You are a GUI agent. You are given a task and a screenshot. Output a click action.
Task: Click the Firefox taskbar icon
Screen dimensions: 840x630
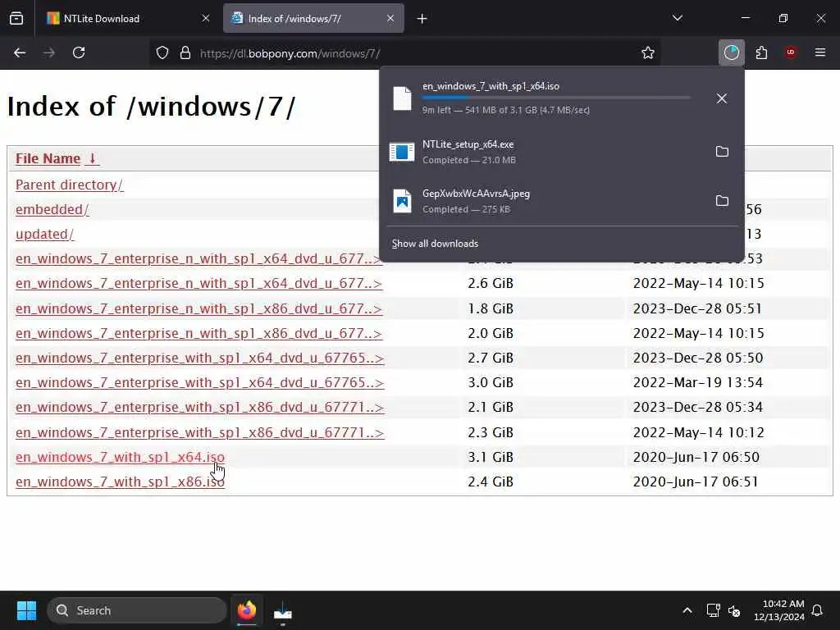click(x=247, y=610)
